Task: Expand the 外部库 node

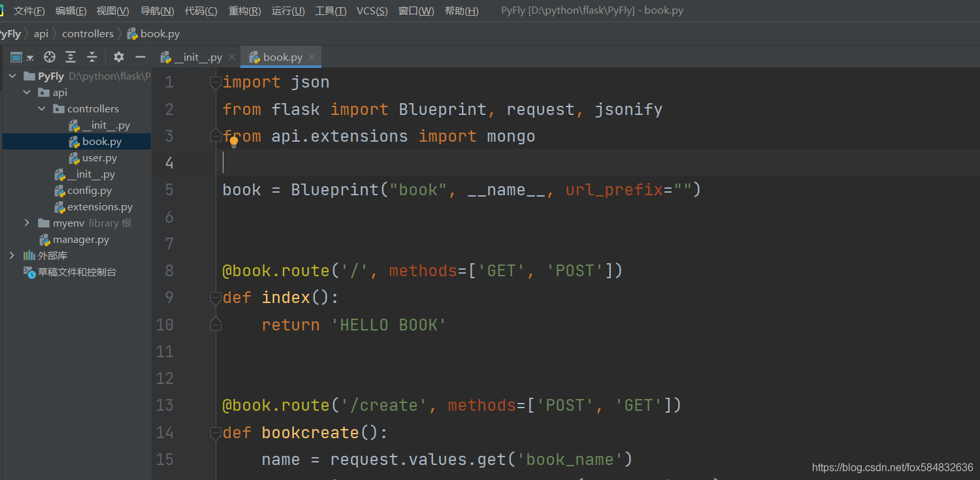Action: coord(12,255)
